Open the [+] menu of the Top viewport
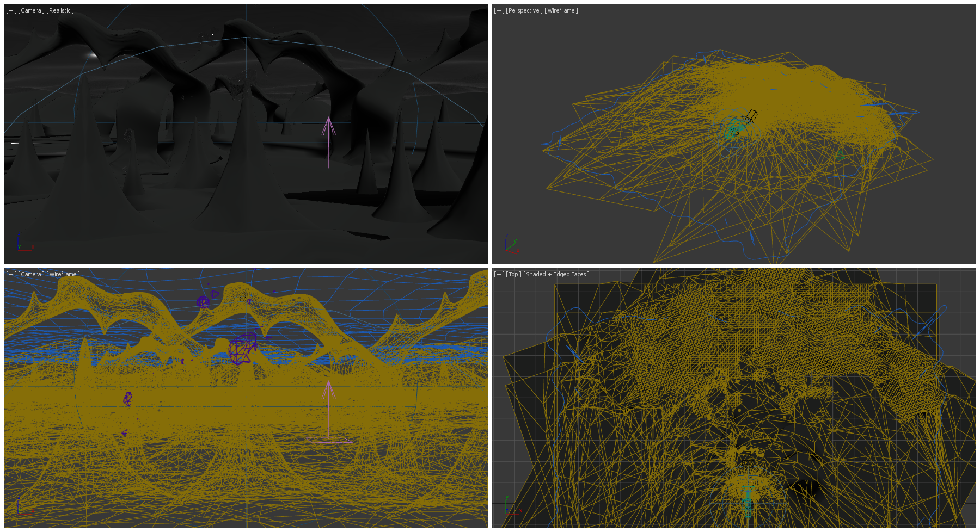 [499, 274]
